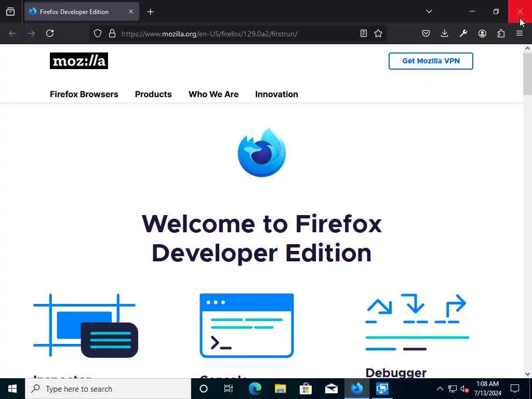
Task: Restore down the Firefox window
Action: (496, 11)
